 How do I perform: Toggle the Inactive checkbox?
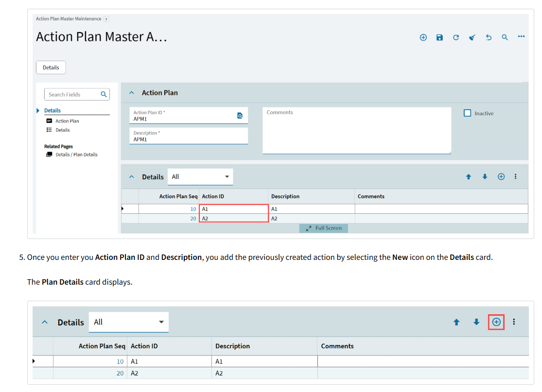coord(467,113)
